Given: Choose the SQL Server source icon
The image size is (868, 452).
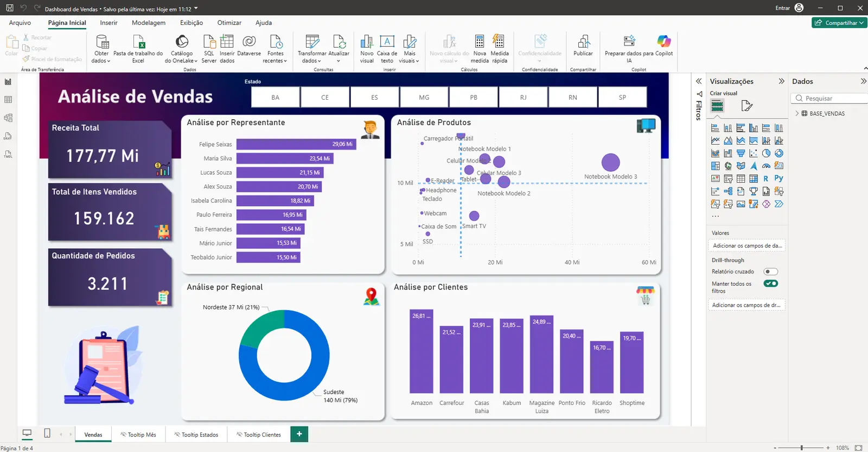Looking at the screenshot, I should click(209, 41).
